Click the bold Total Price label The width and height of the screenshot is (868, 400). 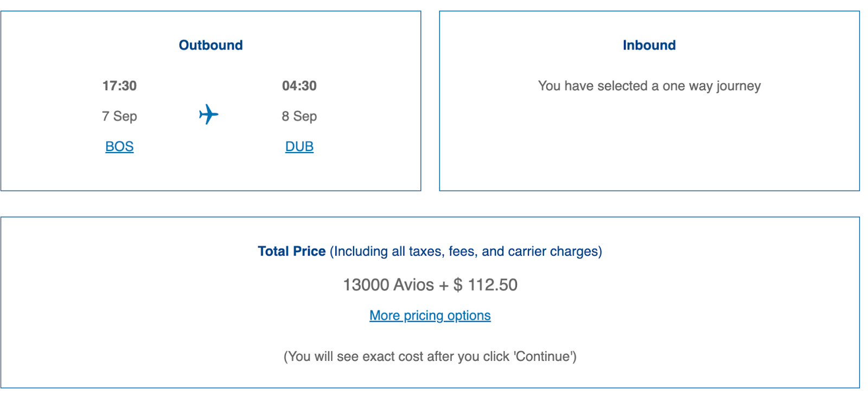[291, 251]
